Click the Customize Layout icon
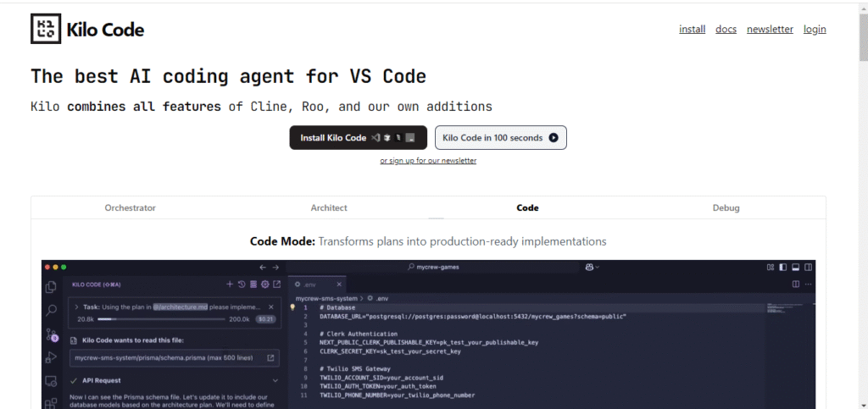This screenshot has width=868, height=409. pyautogui.click(x=770, y=267)
